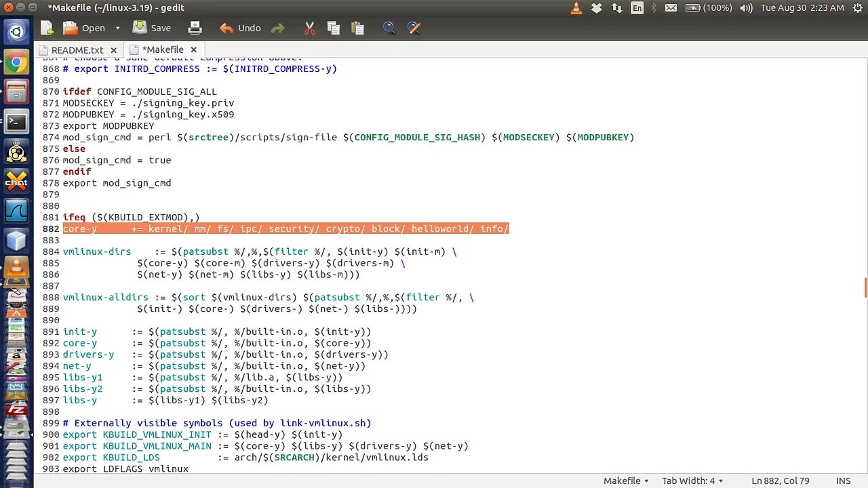Viewport: 868px width, 488px height.
Task: Click the 'mod_sign_cmd = true' line
Action: 117,160
